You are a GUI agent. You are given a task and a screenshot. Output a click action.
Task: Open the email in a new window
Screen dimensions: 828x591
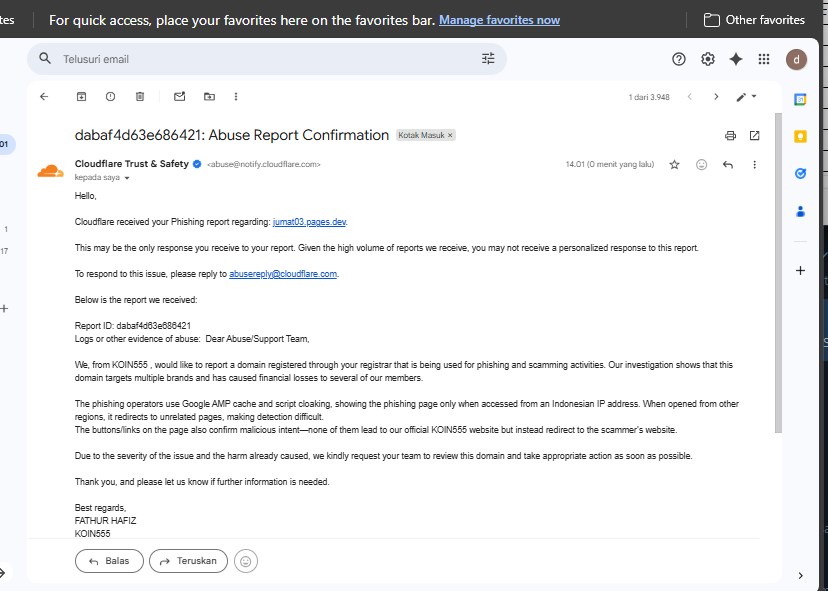[755, 136]
